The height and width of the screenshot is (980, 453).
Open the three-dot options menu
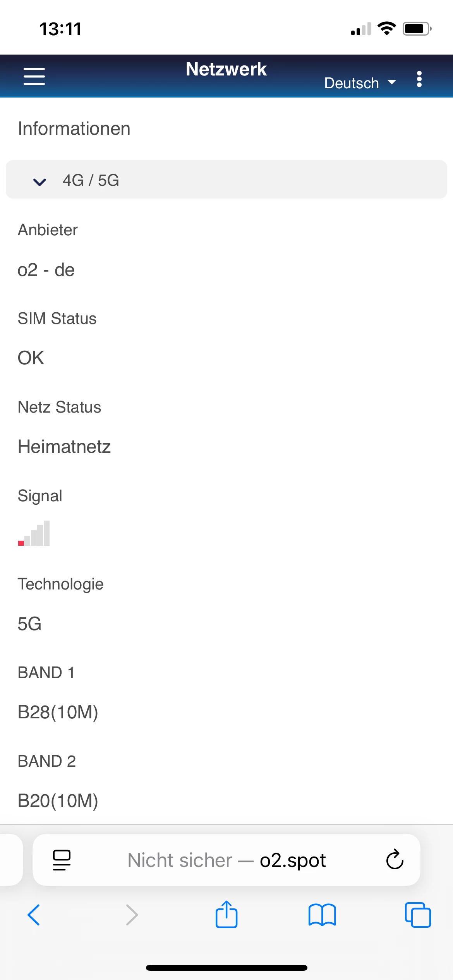click(x=419, y=79)
